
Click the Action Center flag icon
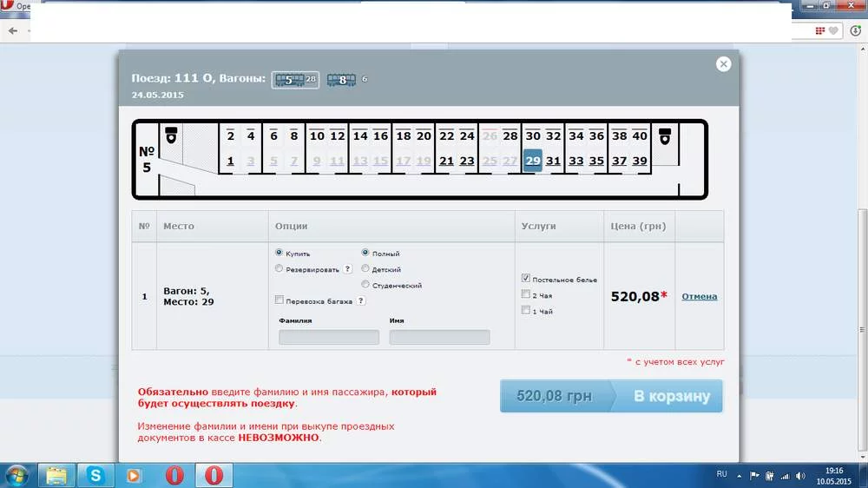point(754,476)
